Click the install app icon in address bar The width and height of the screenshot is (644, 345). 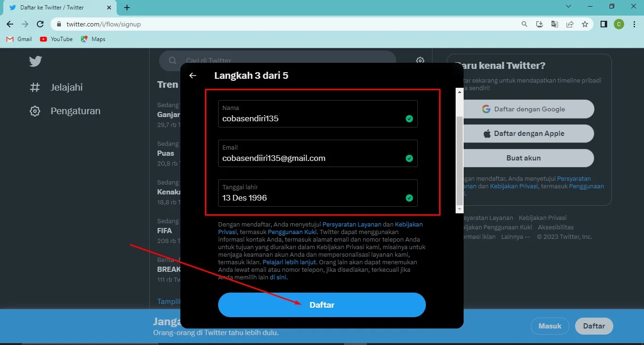540,24
